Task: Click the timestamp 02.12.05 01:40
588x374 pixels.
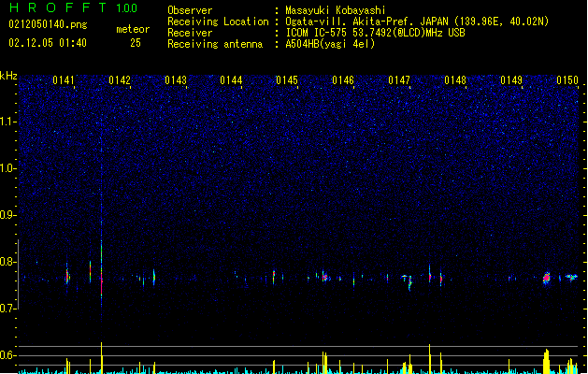Action: (48, 43)
